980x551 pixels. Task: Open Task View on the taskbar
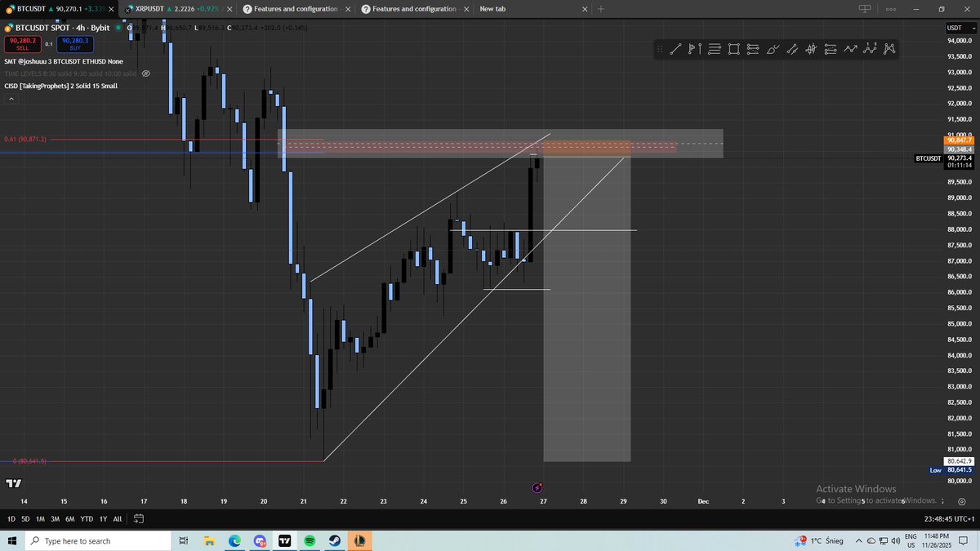click(x=184, y=541)
